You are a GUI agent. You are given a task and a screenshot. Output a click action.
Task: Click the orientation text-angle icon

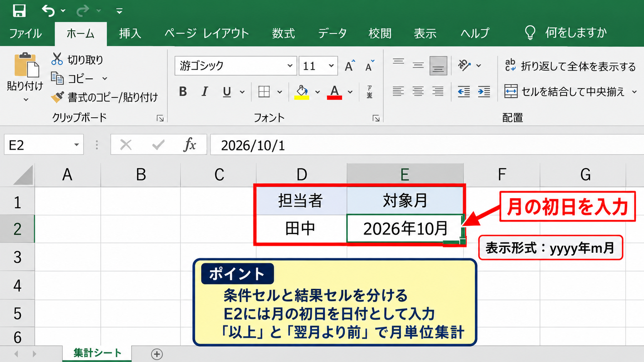tap(464, 65)
